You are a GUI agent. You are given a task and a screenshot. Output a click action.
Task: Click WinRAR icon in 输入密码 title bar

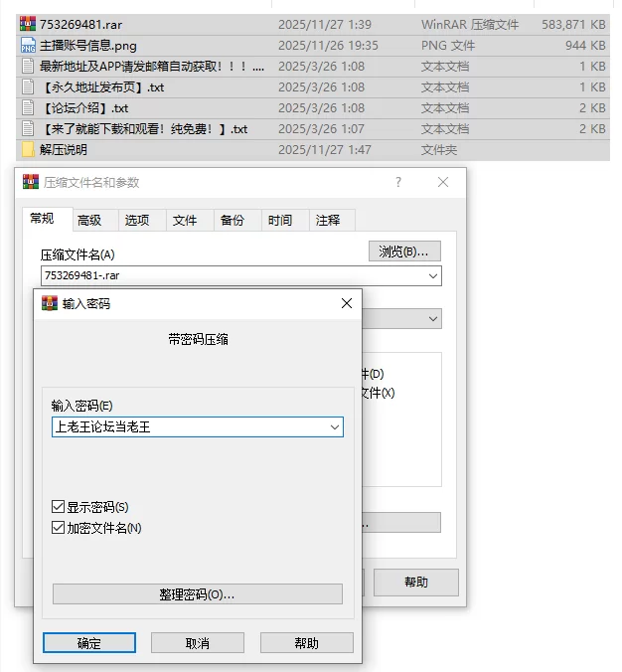point(50,303)
